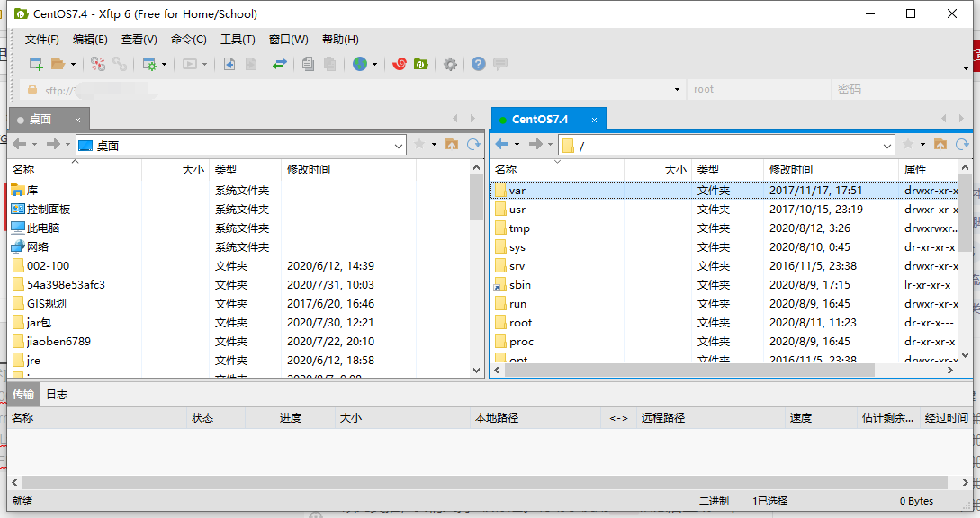The height and width of the screenshot is (518, 980).
Task: Open the Command (命令) menu
Action: point(189,40)
